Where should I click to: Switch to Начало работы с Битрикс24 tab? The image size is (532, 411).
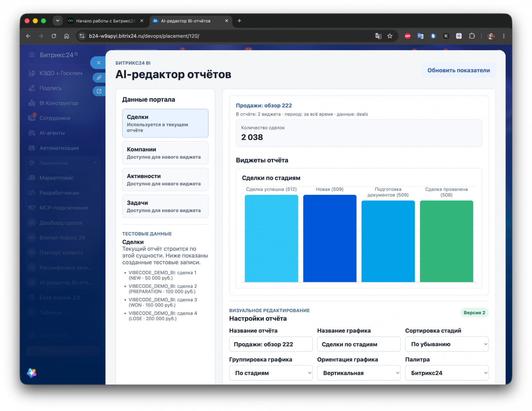[106, 21]
